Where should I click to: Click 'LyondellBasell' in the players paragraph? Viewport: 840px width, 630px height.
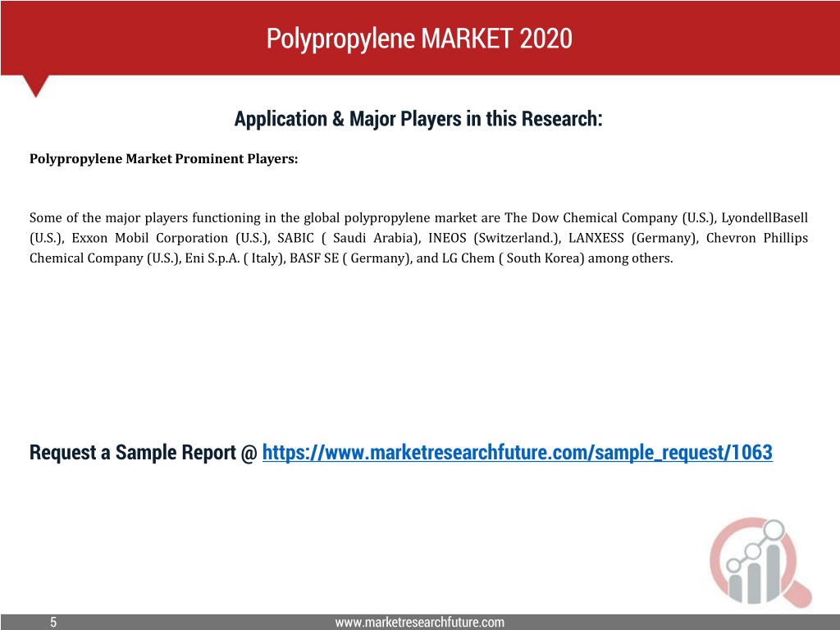[x=765, y=218]
